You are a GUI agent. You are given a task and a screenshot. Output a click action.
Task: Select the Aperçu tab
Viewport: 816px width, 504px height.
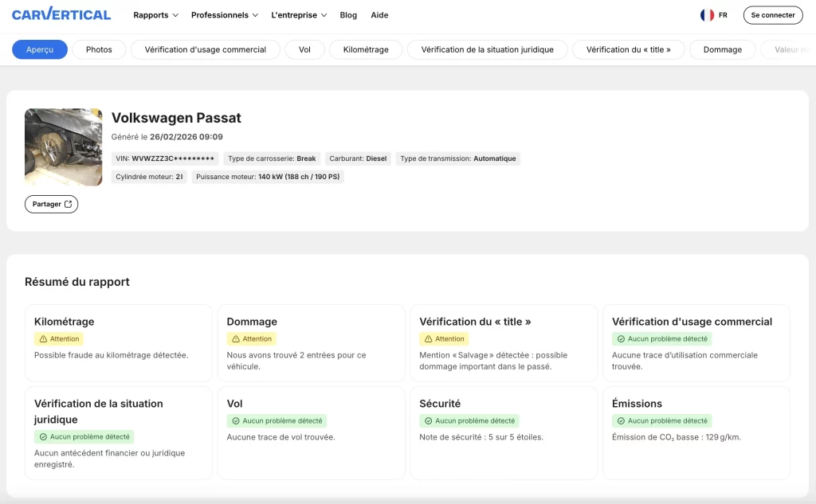tap(40, 49)
